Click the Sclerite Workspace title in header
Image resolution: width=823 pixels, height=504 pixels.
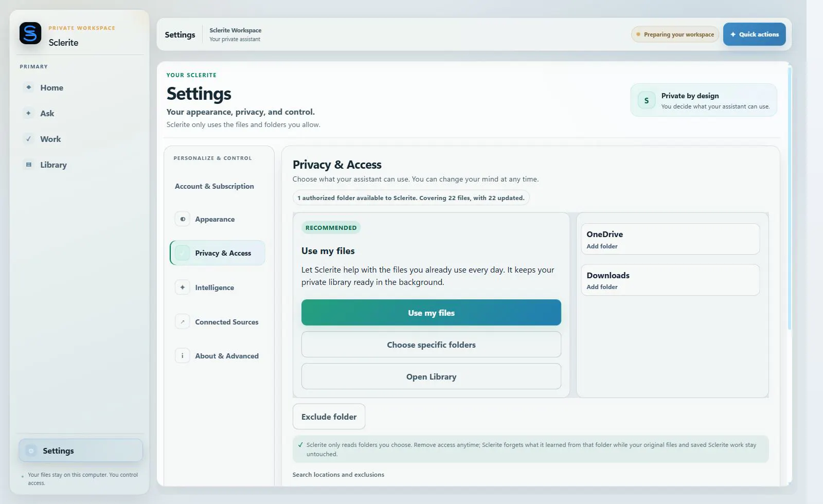pyautogui.click(x=235, y=30)
